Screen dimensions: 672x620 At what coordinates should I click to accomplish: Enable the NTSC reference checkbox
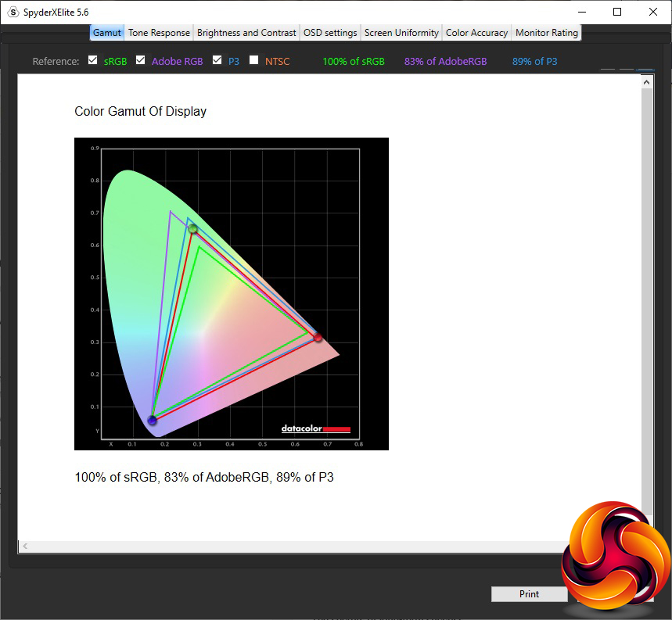(253, 60)
